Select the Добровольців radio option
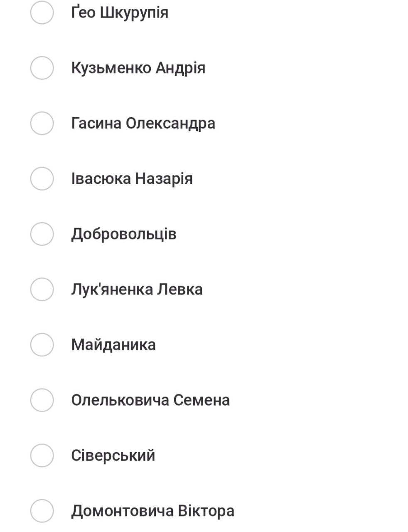This screenshot has height=532, width=408. click(42, 234)
